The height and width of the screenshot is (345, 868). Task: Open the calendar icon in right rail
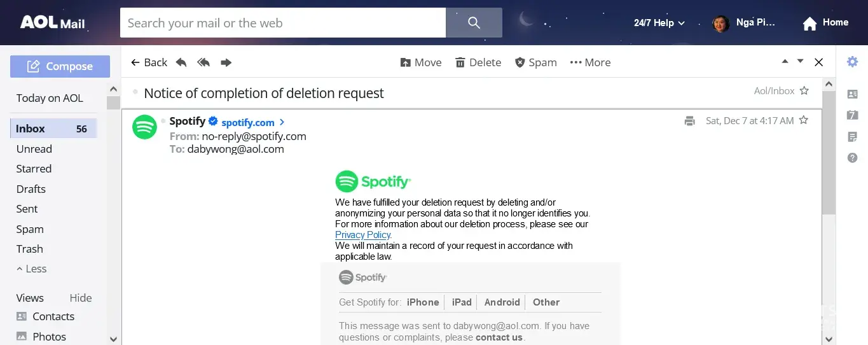coord(852,115)
